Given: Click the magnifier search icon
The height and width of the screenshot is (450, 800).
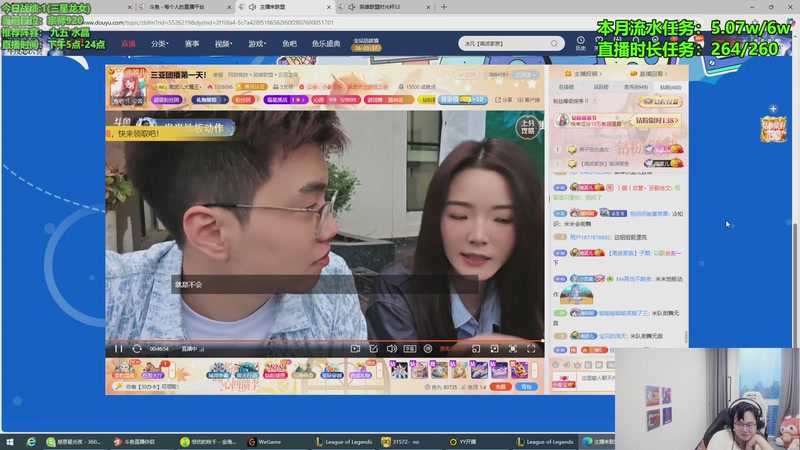Looking at the screenshot, I should [x=554, y=44].
